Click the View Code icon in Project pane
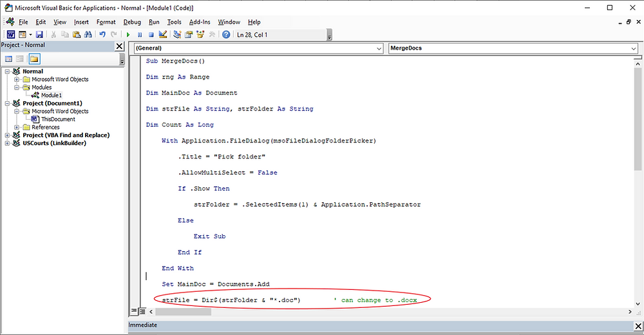The width and height of the screenshot is (644, 335). point(8,59)
